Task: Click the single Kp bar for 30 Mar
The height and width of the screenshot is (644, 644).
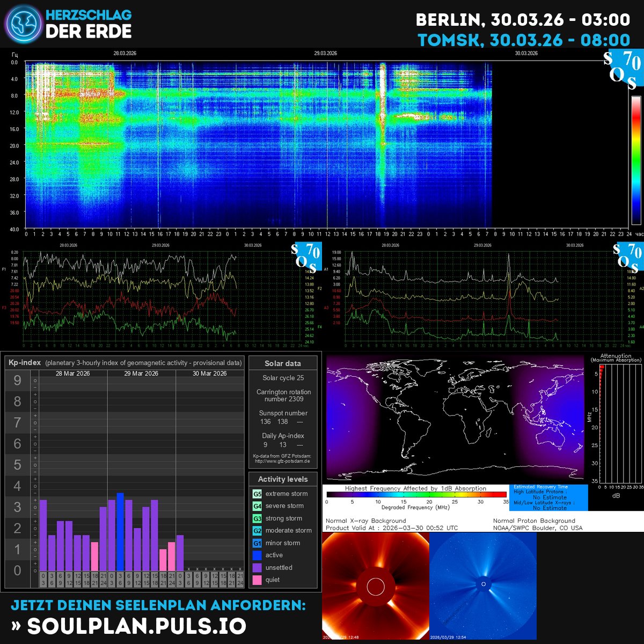Action: (180, 553)
